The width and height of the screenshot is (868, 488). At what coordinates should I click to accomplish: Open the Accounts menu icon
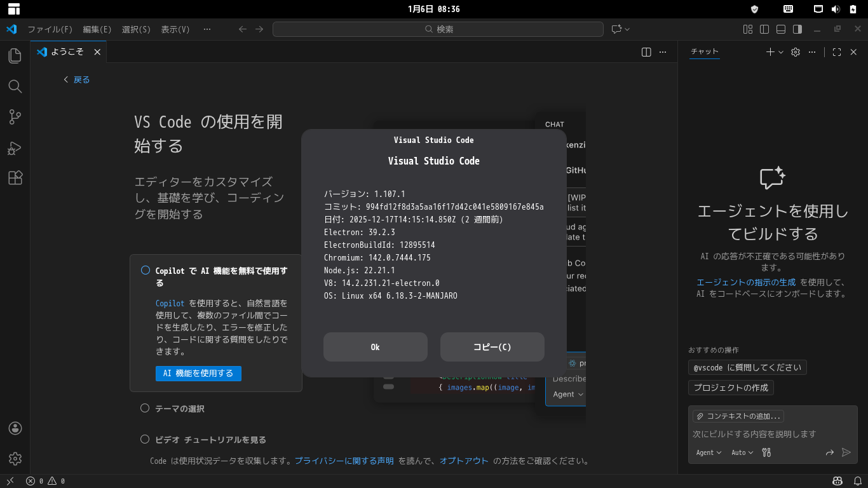15,428
